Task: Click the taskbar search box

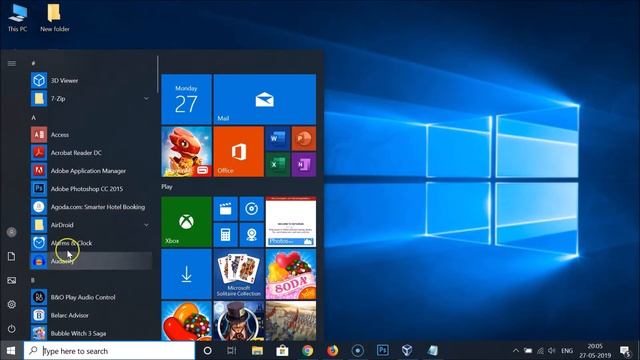Action: [109, 351]
